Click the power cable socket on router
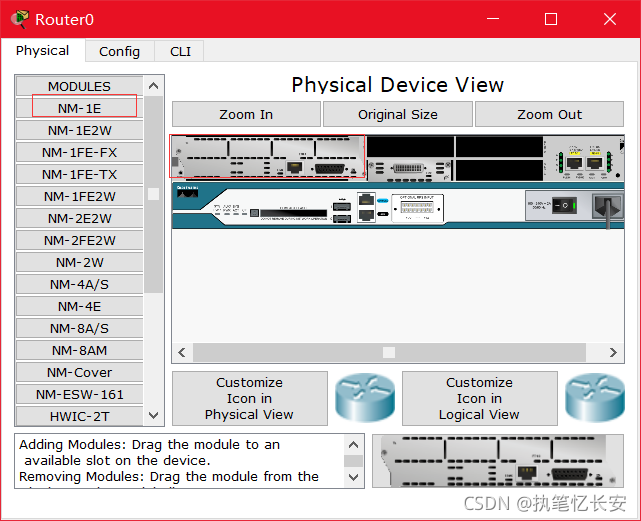 [x=606, y=208]
